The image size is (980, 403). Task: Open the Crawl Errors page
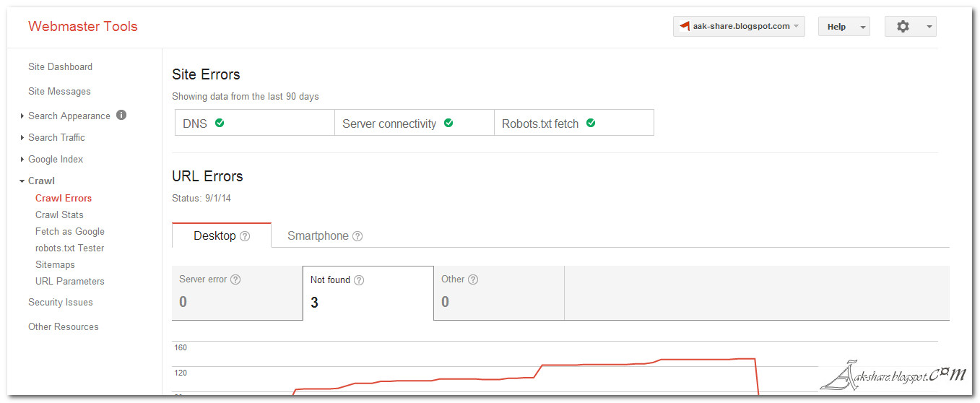[64, 198]
